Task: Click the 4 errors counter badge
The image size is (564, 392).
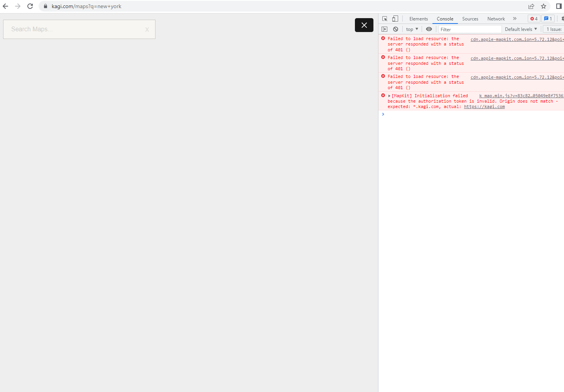Action: (534, 19)
